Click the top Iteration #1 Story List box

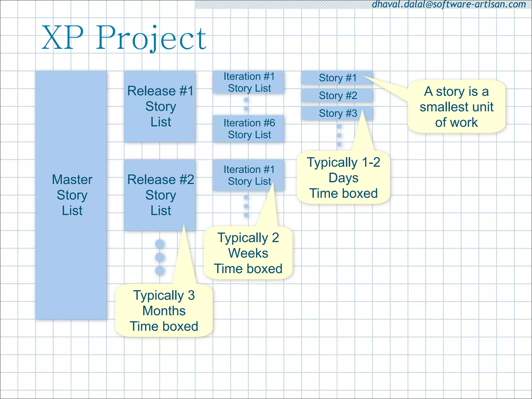248,82
